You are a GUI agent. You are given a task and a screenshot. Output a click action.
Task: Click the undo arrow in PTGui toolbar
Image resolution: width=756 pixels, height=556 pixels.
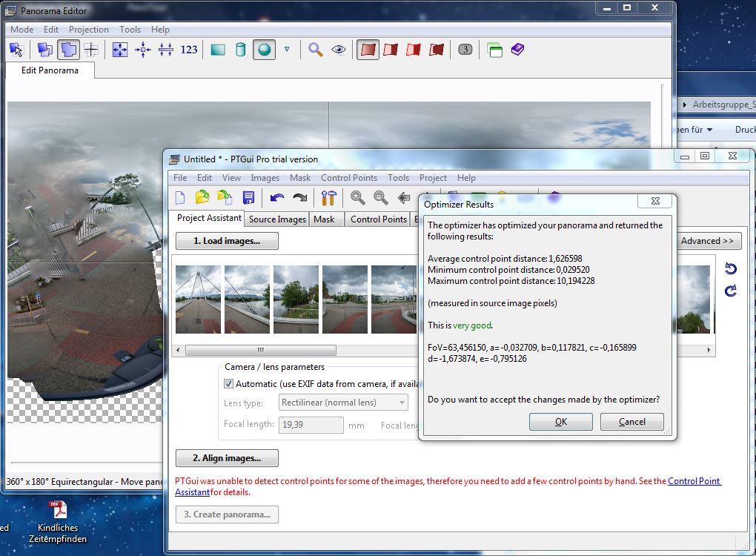277,198
